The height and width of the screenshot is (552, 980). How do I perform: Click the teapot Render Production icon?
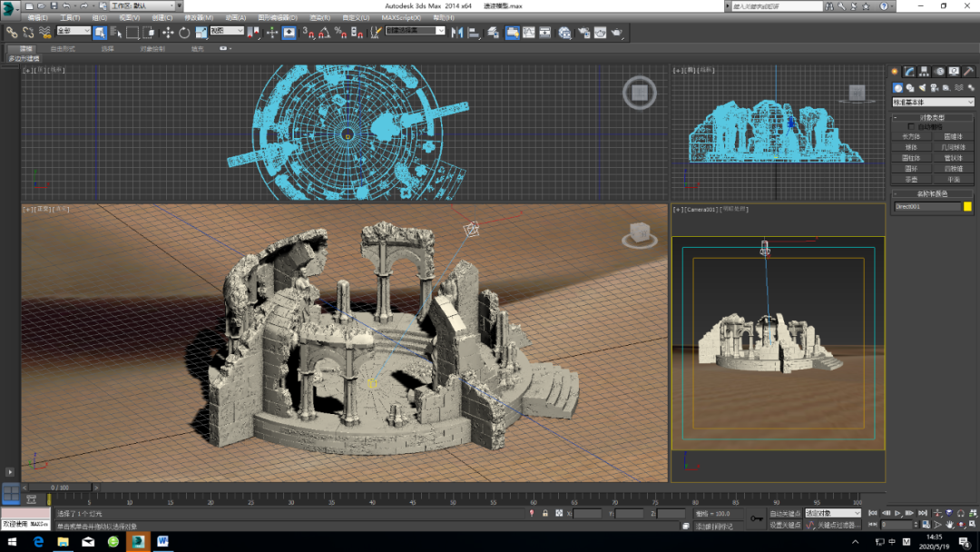[617, 33]
